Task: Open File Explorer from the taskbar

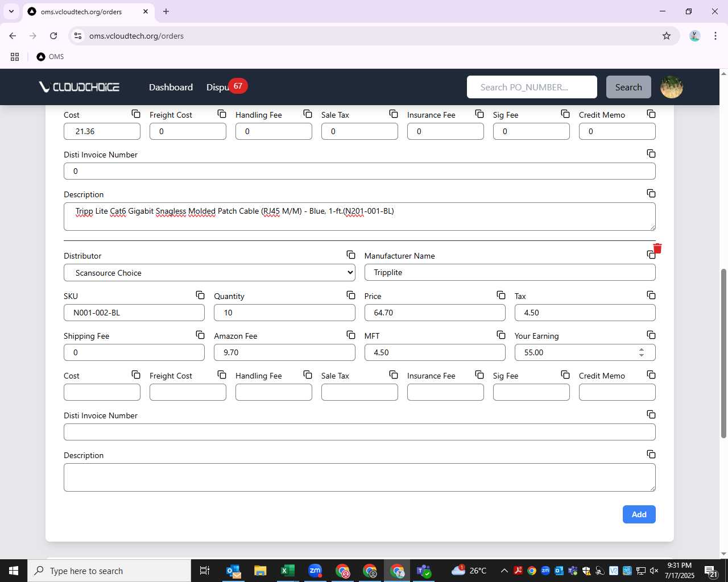Action: 260,571
